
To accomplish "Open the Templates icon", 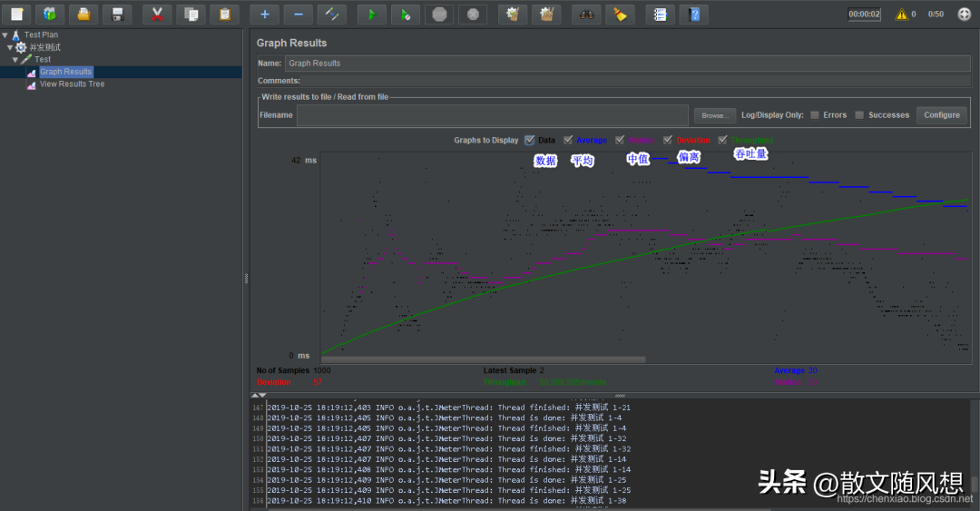I will (50, 14).
